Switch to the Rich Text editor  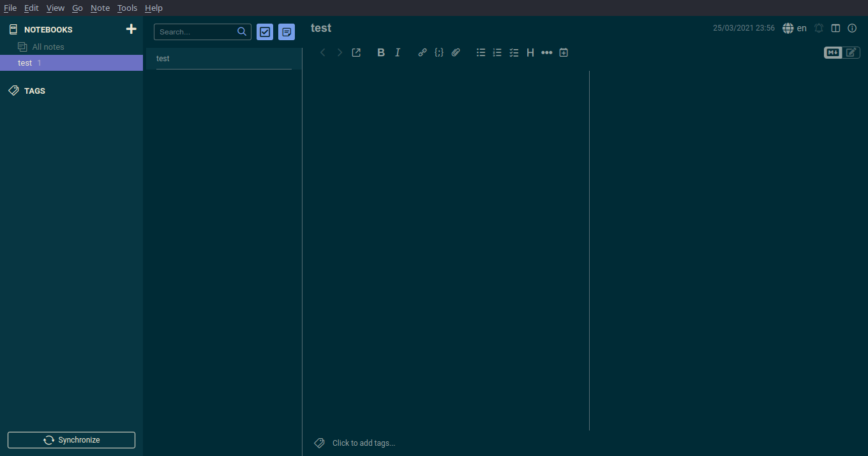point(850,52)
